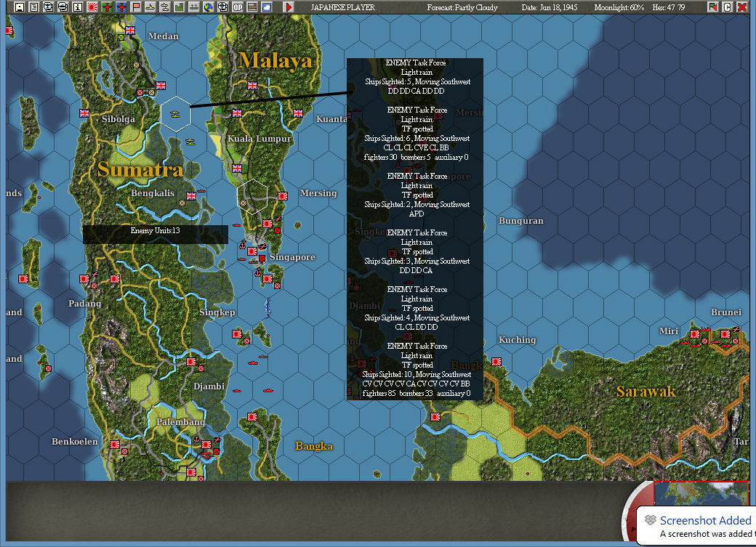This screenshot has height=547, width=756.
Task: Click the Japanese flag base on Bangka island
Action: 252,417
